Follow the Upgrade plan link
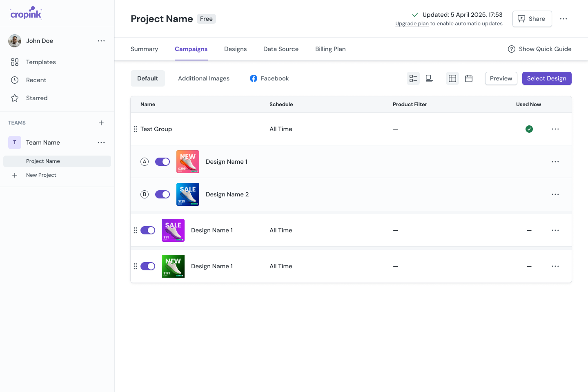588x392 pixels. (x=412, y=24)
